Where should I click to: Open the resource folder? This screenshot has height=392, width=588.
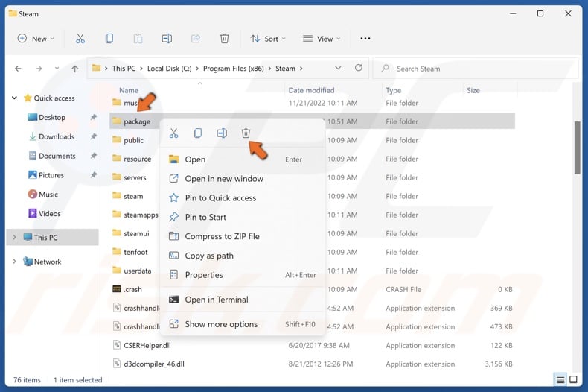(132, 159)
